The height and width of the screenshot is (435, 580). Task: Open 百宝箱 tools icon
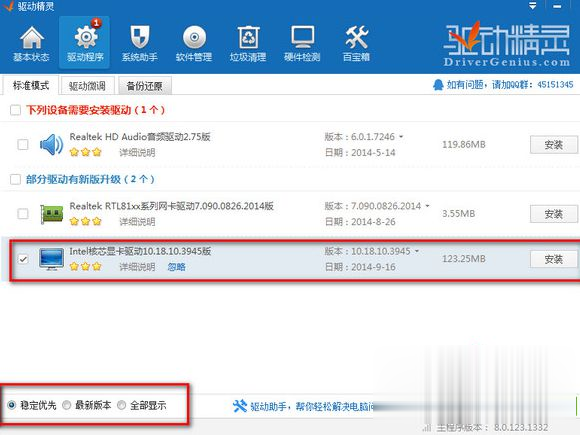click(x=356, y=37)
